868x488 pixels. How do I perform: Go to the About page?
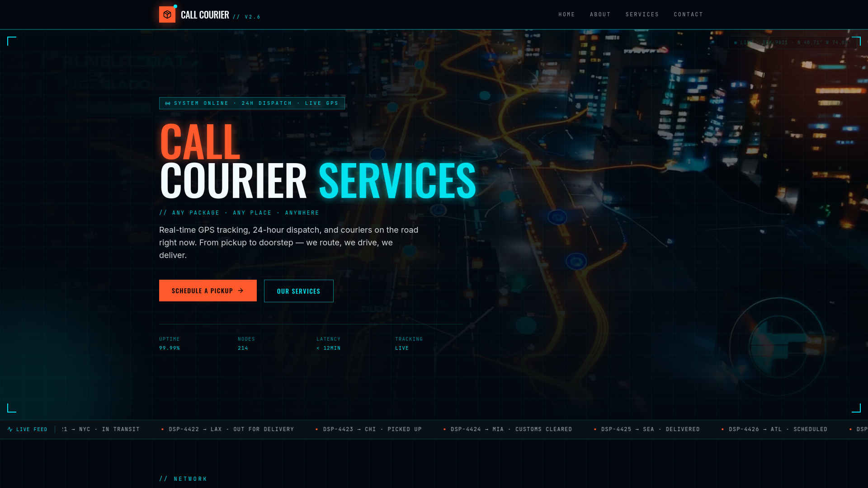click(x=600, y=14)
